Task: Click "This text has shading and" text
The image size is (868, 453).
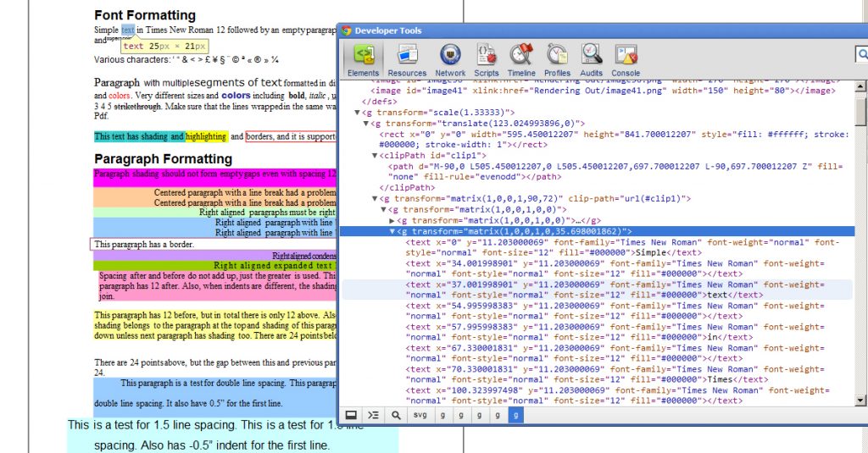Action: (x=139, y=136)
